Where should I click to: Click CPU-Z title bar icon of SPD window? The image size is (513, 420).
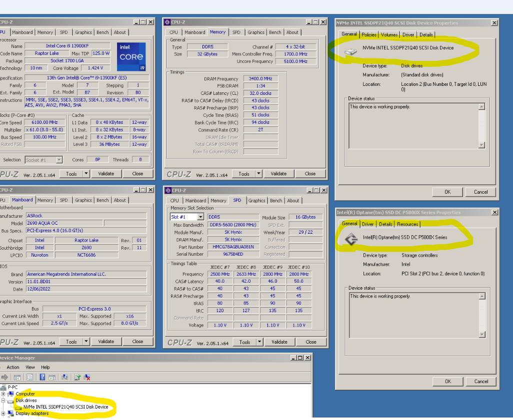(x=168, y=190)
